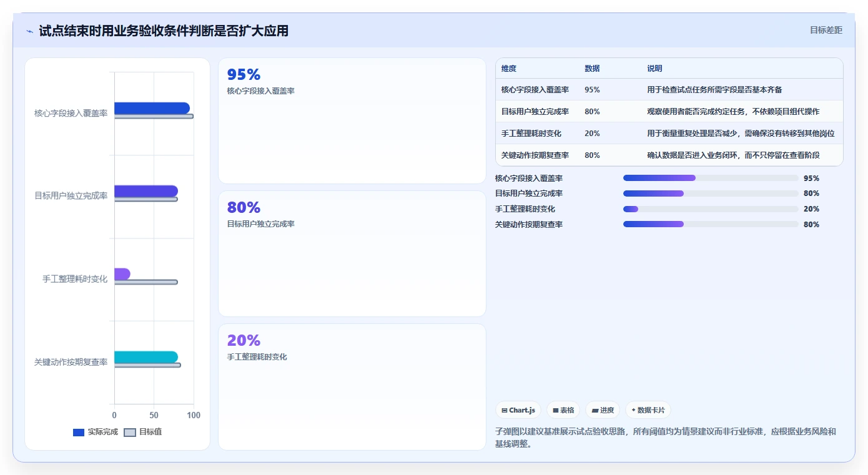Click the 数据 column header
This screenshot has height=475, width=868.
click(592, 69)
